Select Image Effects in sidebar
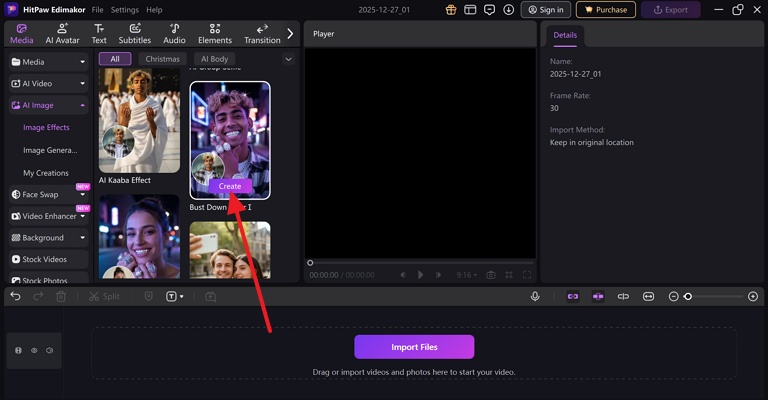The image size is (768, 400). pyautogui.click(x=46, y=127)
